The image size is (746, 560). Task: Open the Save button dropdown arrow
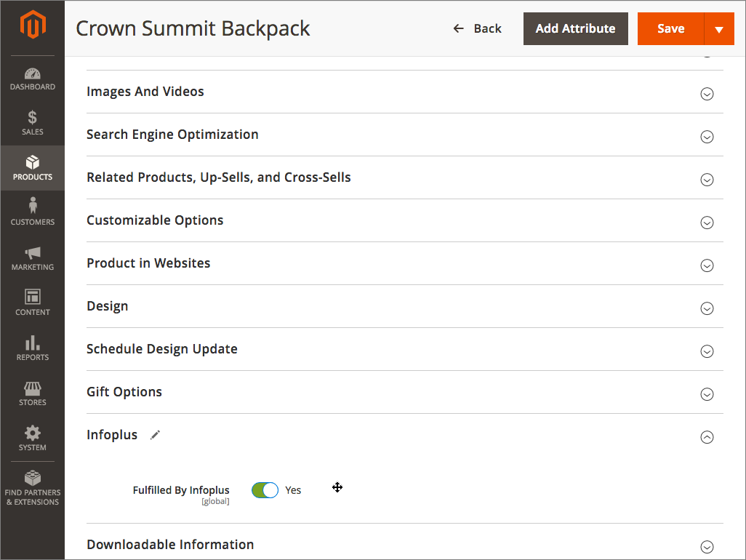pyautogui.click(x=719, y=29)
